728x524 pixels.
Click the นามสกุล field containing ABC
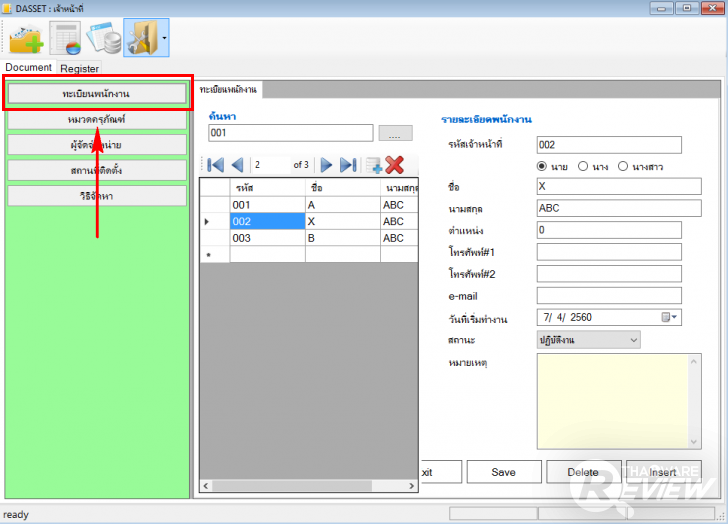tap(619, 208)
